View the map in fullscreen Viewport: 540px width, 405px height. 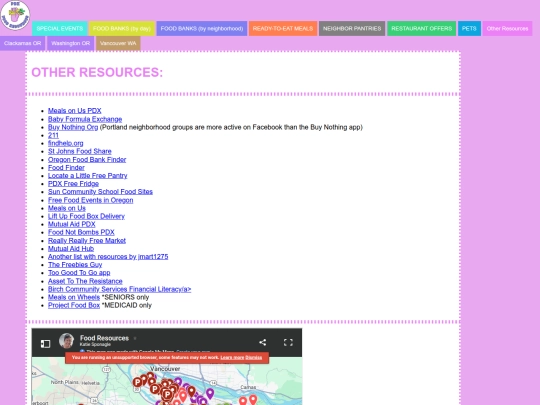tap(288, 342)
